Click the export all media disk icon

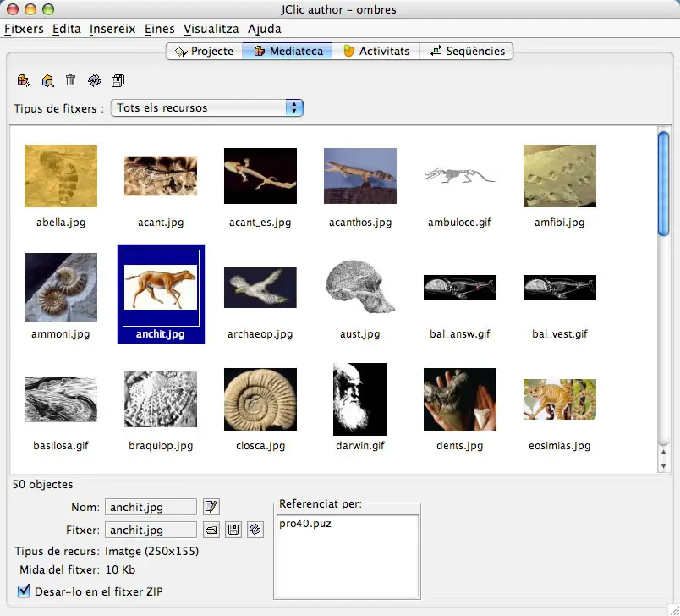118,80
